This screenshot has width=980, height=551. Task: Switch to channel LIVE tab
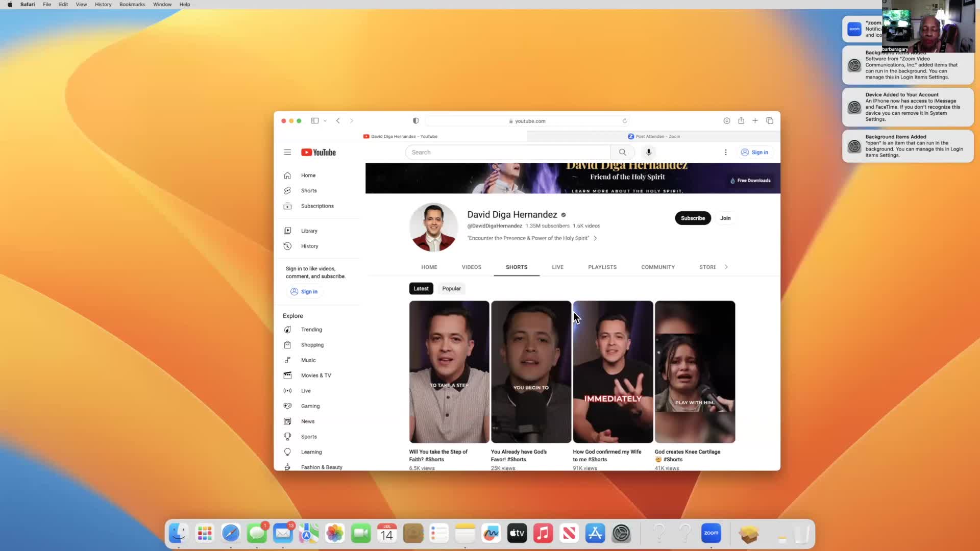point(558,267)
